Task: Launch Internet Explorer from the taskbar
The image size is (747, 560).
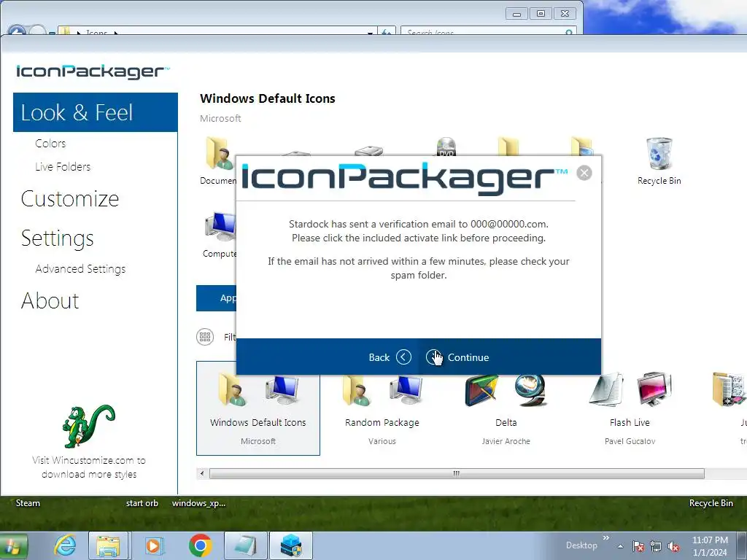Action: tap(65, 545)
